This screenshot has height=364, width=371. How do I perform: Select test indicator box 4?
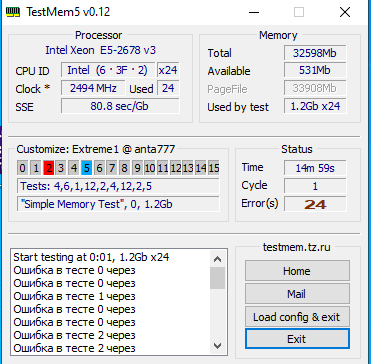(74, 168)
